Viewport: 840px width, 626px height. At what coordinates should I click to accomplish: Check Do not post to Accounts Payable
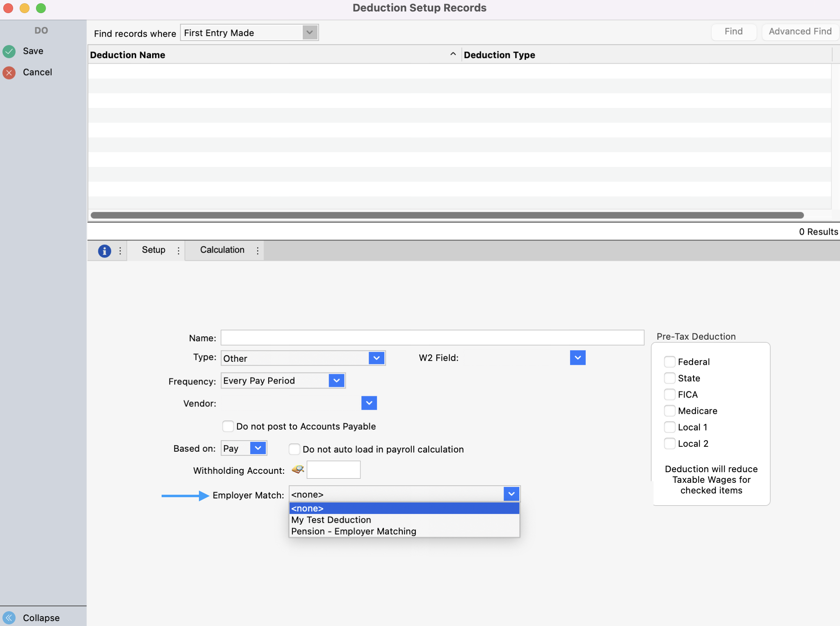228,426
